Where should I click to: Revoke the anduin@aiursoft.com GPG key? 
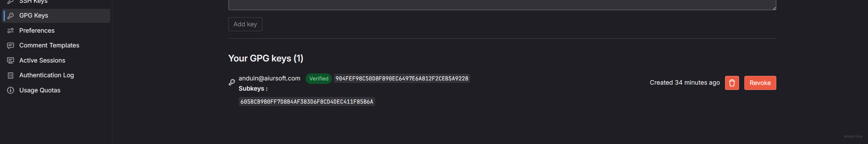click(760, 83)
